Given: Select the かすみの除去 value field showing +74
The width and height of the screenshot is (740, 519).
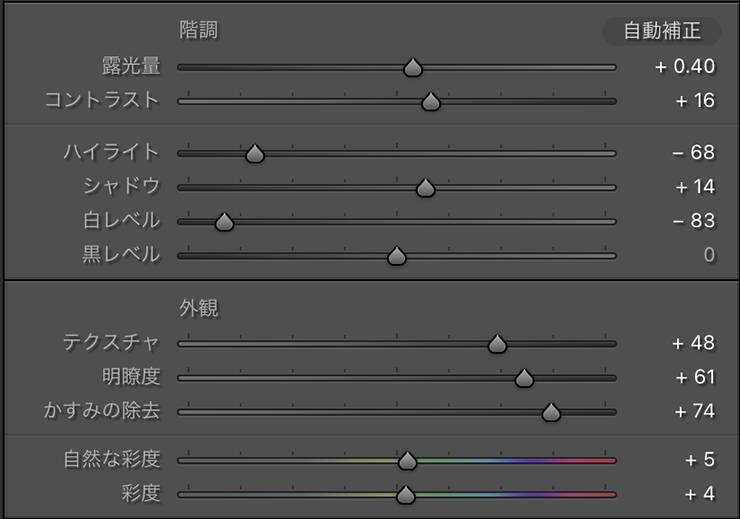Looking at the screenshot, I should (694, 411).
